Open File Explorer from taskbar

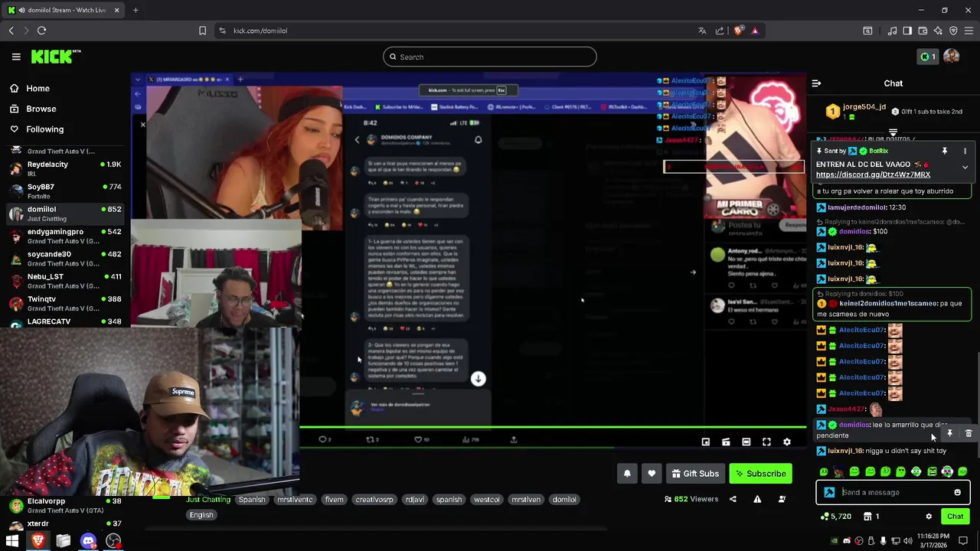tap(63, 541)
